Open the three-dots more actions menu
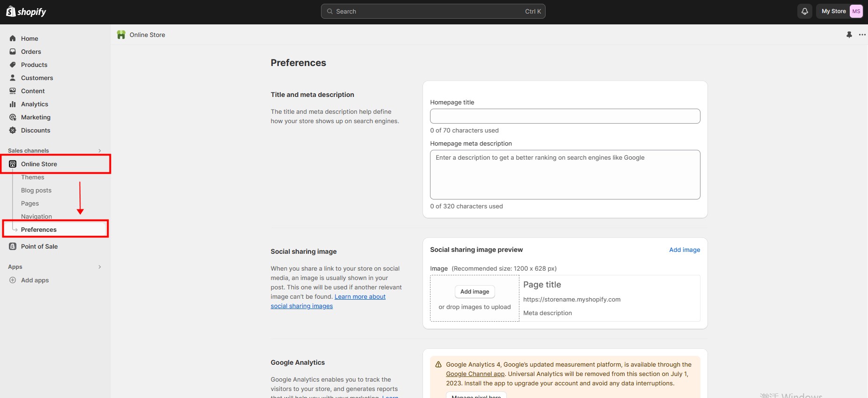 pos(862,35)
